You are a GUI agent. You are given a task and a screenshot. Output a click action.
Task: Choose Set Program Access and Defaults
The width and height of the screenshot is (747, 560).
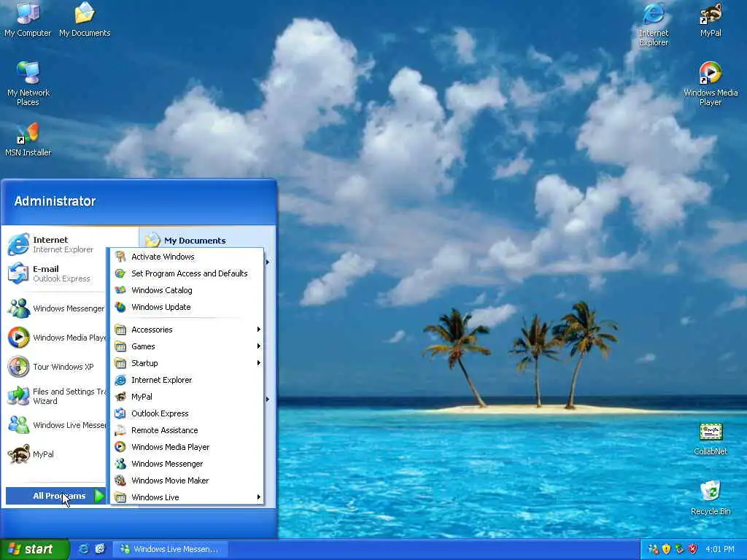(187, 273)
